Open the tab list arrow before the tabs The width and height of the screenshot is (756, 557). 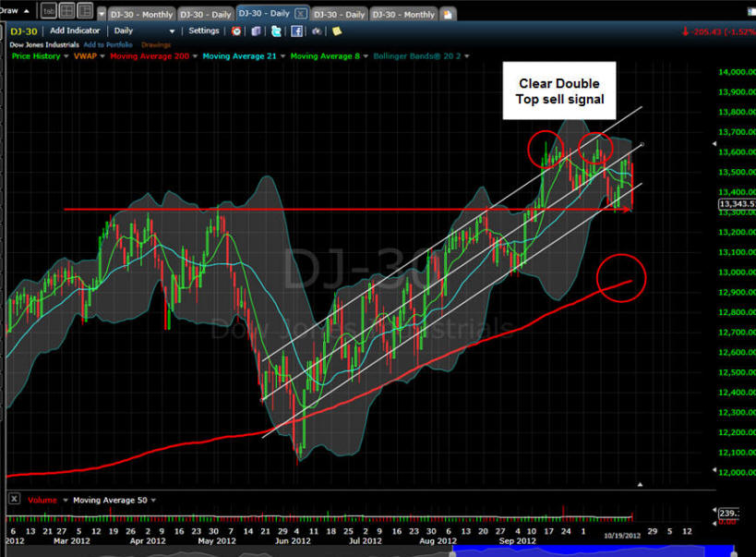(102, 14)
